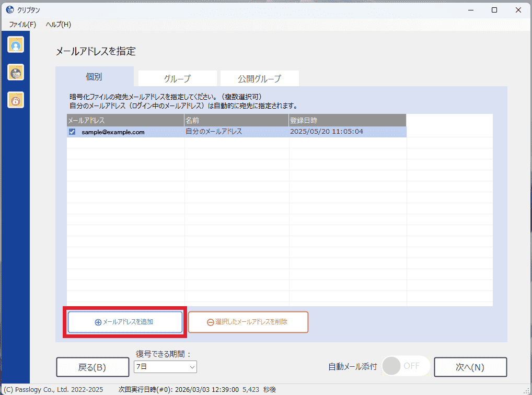
Task: Switch to the グループ tab
Action: coord(177,79)
